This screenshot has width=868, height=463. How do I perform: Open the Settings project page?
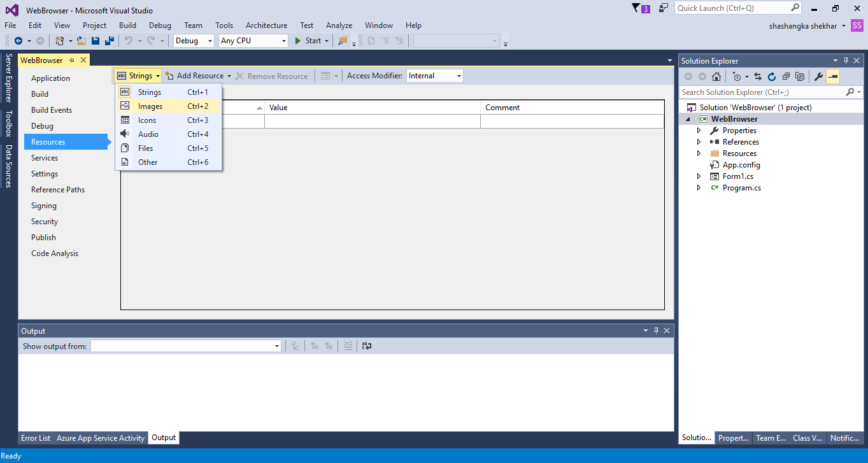[45, 174]
